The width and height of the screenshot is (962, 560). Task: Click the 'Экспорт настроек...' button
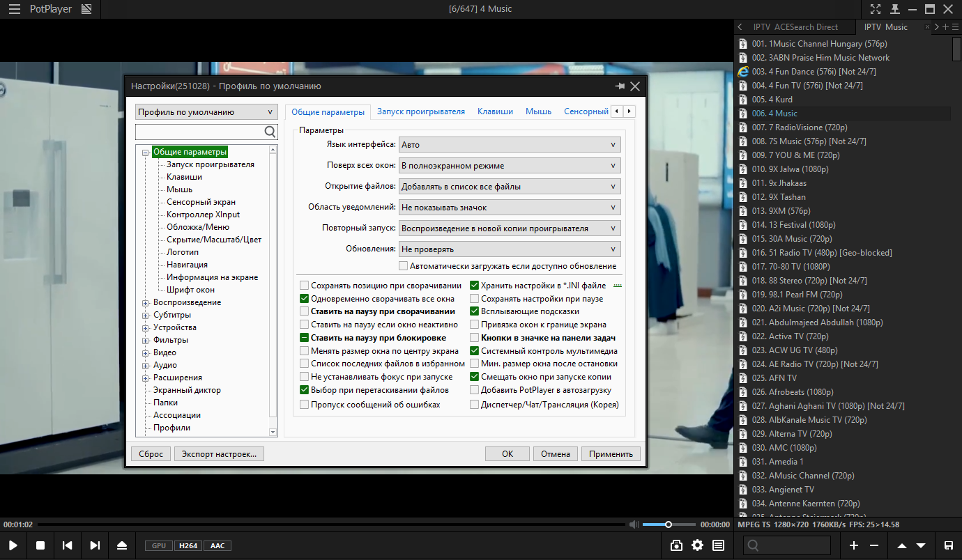point(219,454)
